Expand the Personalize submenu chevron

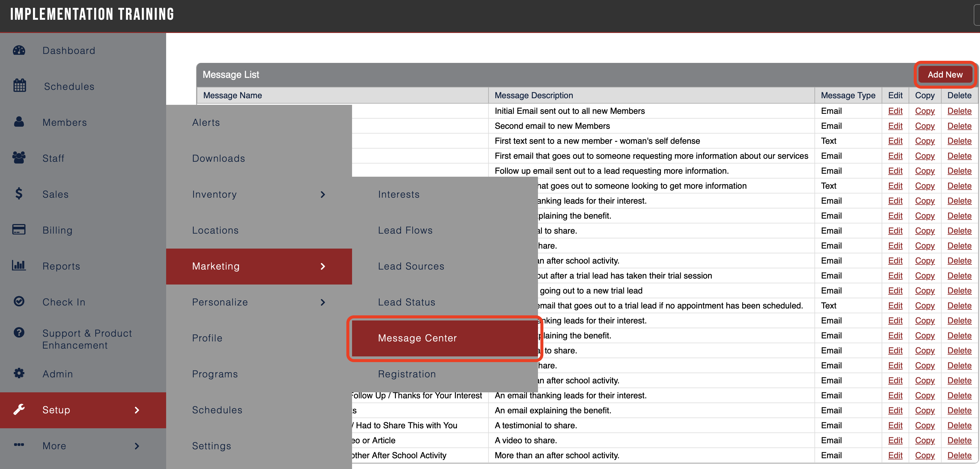(323, 302)
